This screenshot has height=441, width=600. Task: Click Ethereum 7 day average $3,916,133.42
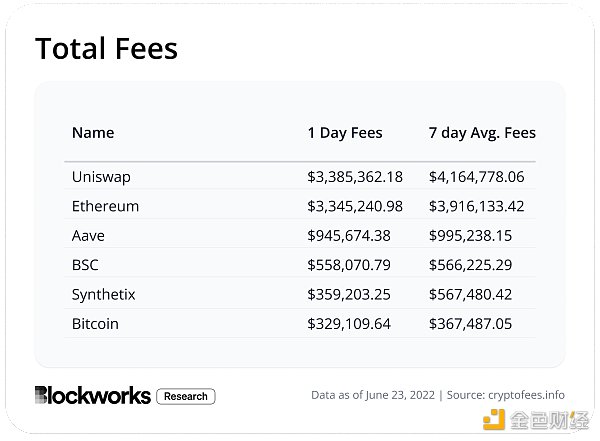point(476,206)
